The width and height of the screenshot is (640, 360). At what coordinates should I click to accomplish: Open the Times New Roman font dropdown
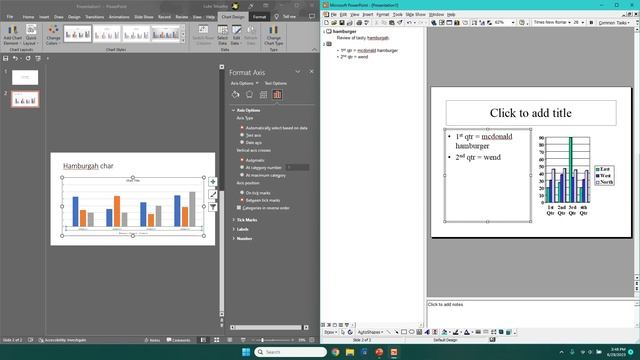569,23
